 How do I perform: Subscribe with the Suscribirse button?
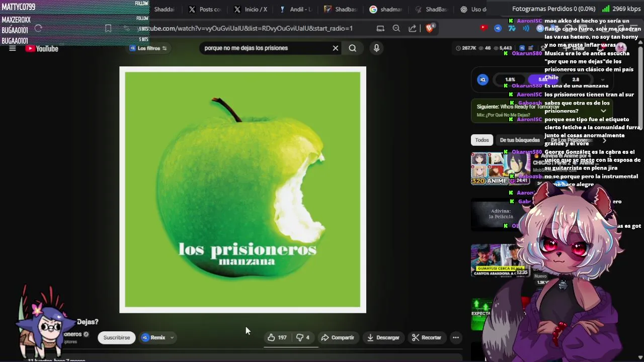pyautogui.click(x=117, y=337)
